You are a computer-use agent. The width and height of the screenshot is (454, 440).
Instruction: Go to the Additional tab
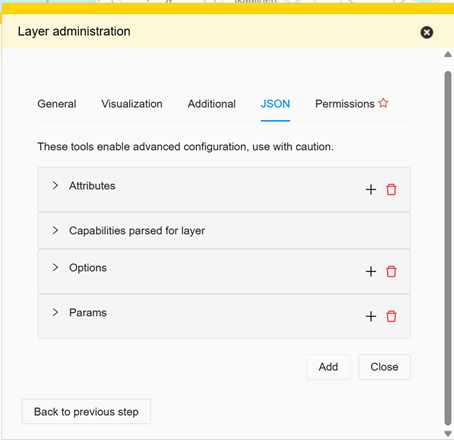(x=212, y=104)
